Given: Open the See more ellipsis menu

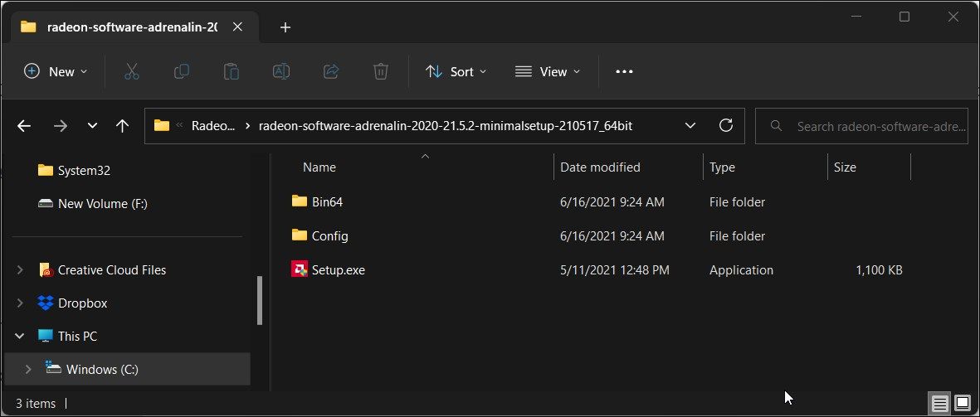Looking at the screenshot, I should tap(624, 72).
